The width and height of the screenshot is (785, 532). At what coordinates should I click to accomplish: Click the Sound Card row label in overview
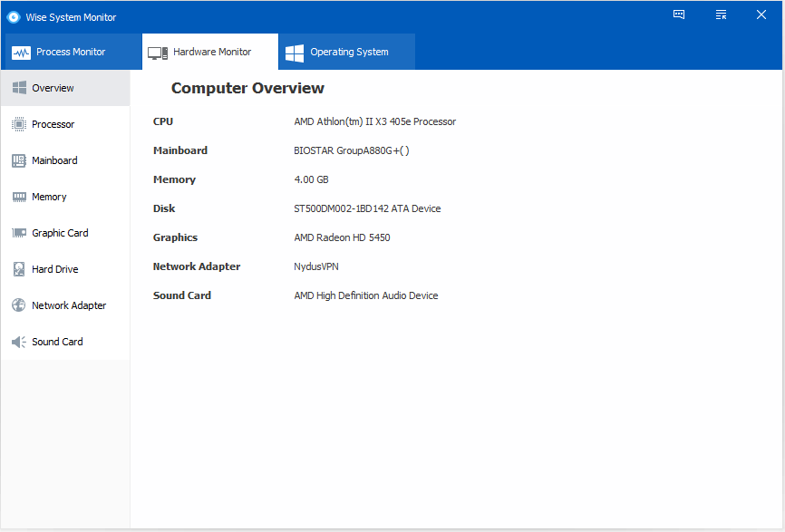182,295
